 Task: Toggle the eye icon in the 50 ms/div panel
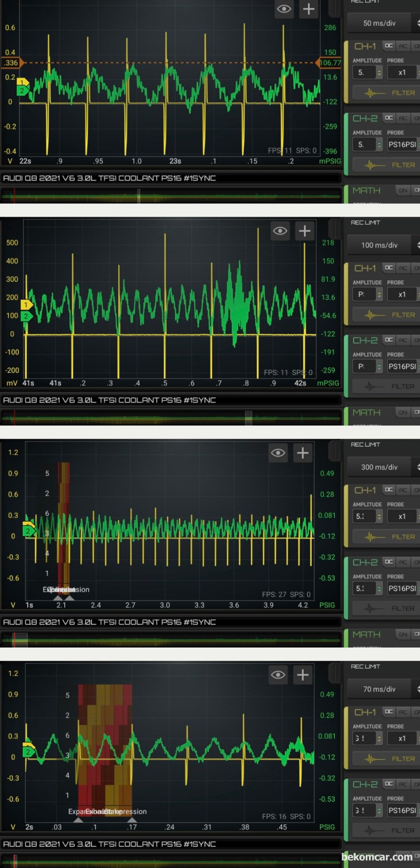(284, 9)
